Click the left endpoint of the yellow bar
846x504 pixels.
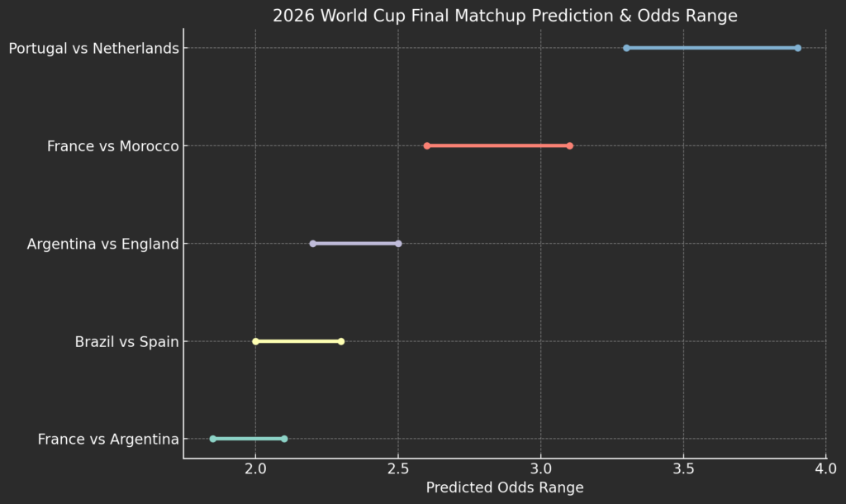point(255,341)
